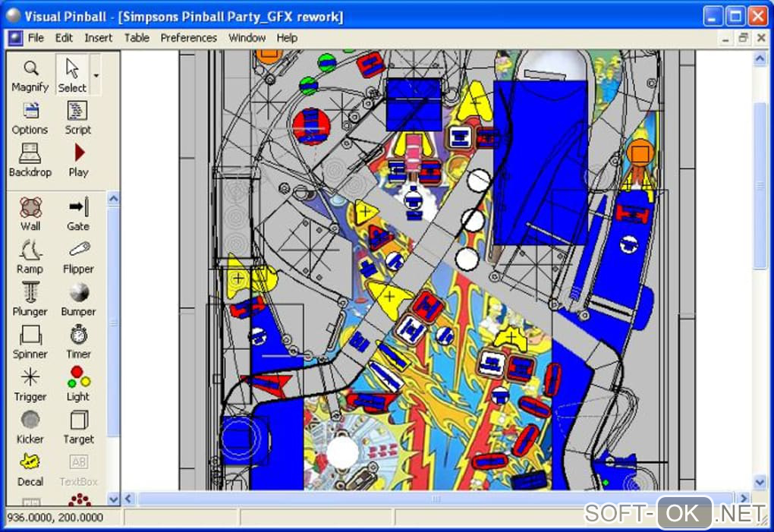The height and width of the screenshot is (532, 774).
Task: Choose the Wall element tool
Action: pyautogui.click(x=30, y=214)
